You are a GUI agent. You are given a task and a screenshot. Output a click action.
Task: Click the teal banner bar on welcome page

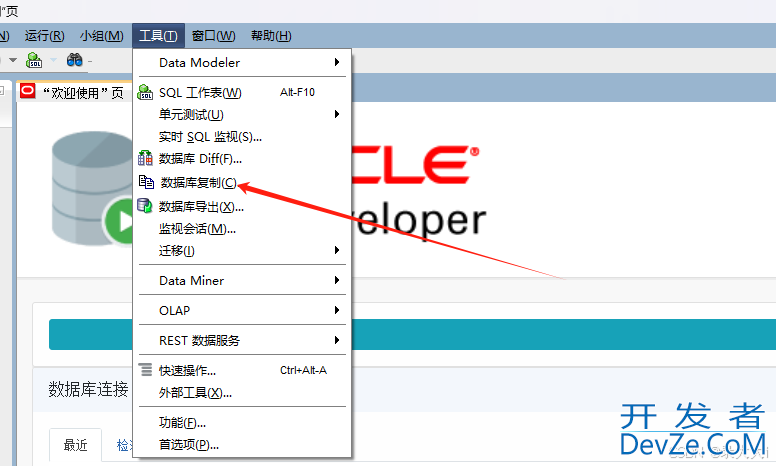pyautogui.click(x=412, y=334)
